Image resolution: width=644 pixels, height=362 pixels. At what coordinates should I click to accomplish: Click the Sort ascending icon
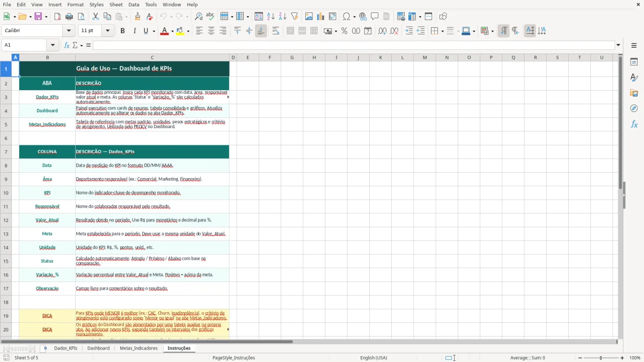point(271,17)
